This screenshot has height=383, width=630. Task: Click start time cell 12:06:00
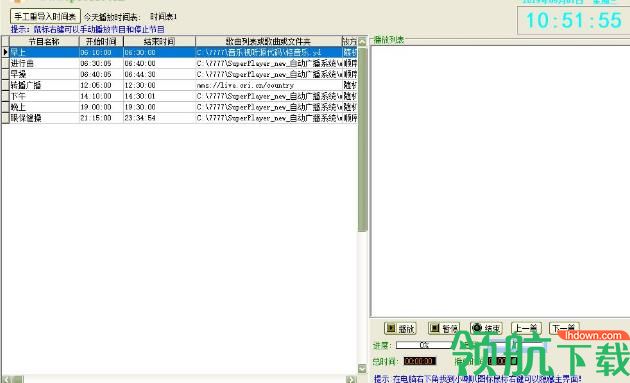tap(101, 85)
